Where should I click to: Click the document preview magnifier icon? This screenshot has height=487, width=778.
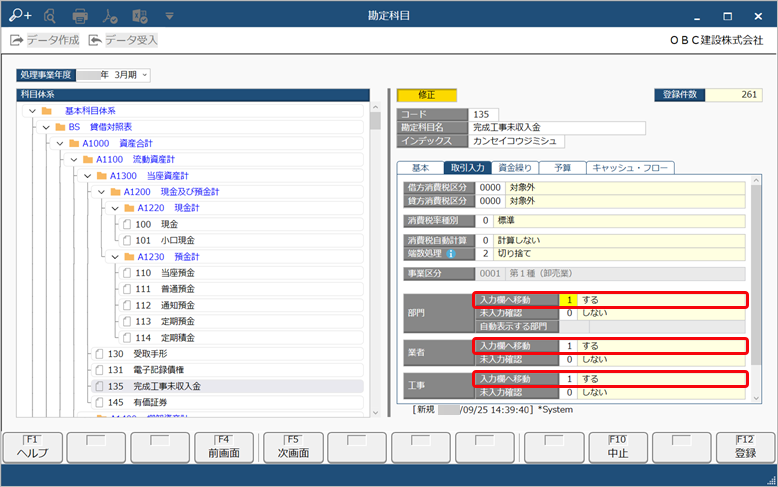click(49, 16)
